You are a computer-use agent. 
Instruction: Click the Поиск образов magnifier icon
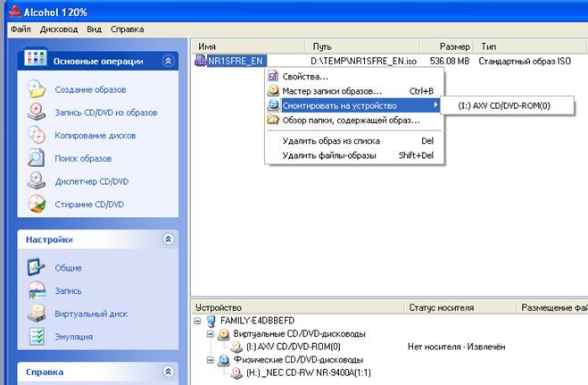coord(36,157)
